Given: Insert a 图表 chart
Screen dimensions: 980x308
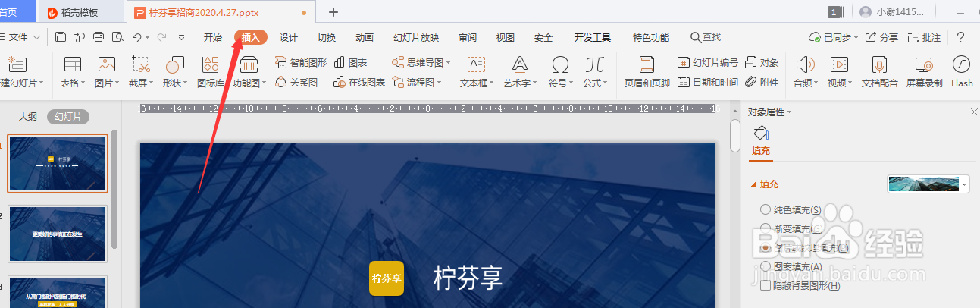Looking at the screenshot, I should coord(350,62).
